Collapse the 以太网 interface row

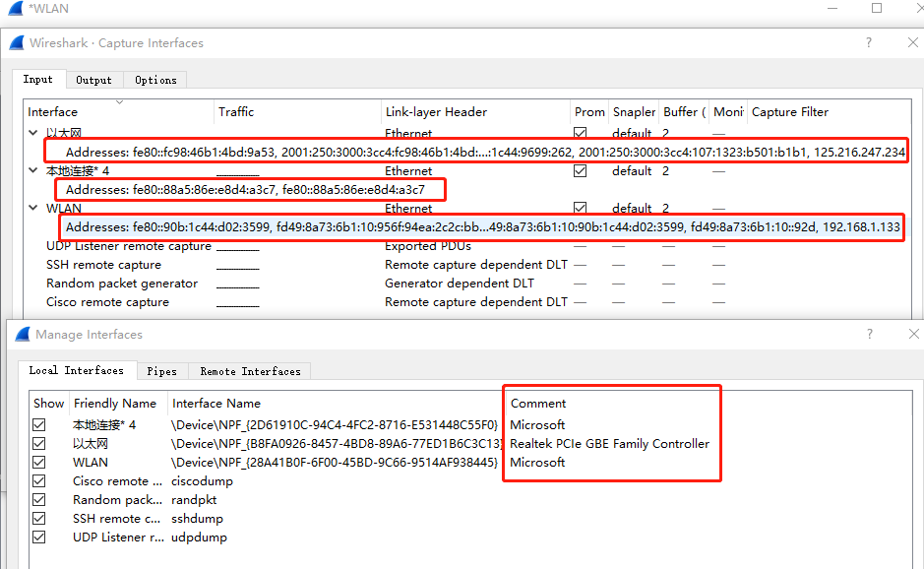[33, 133]
